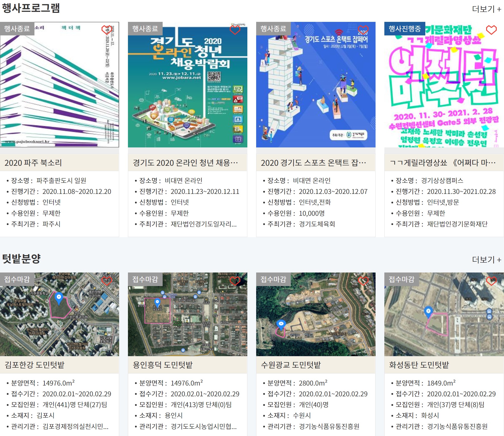Click heart icon on 용인흥덕 도민텃밭 map
This screenshot has height=436, width=504.
click(235, 281)
